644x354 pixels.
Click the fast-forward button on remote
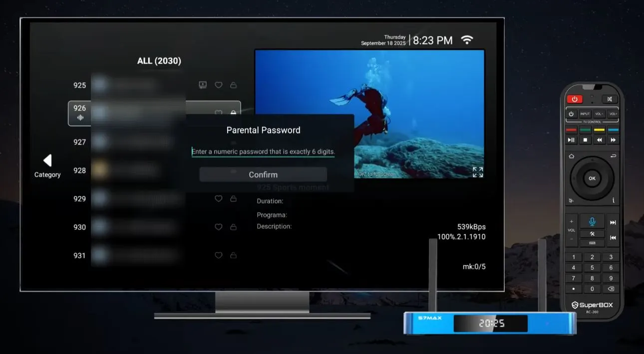tap(613, 140)
